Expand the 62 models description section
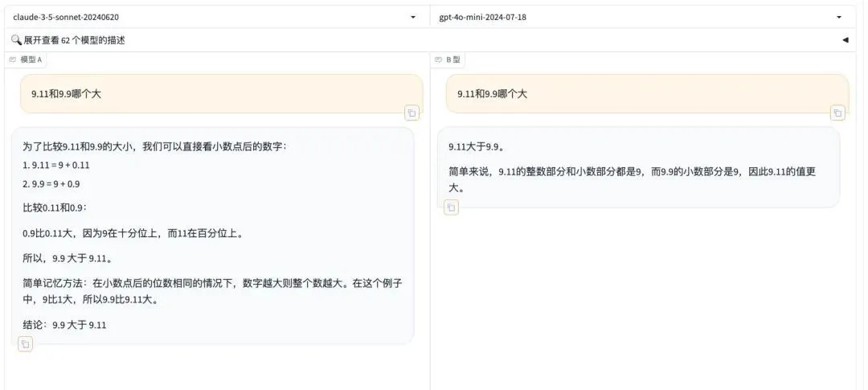 point(429,40)
